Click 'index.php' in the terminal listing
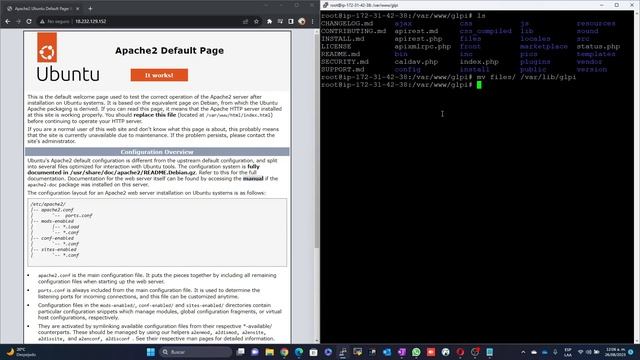Image resolution: width=640 pixels, height=360 pixels. (479, 62)
